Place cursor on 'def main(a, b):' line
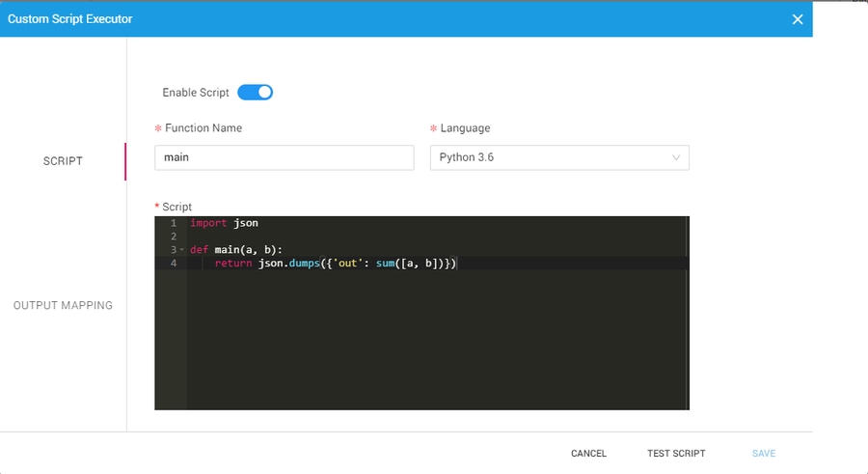868x474 pixels. tap(238, 250)
